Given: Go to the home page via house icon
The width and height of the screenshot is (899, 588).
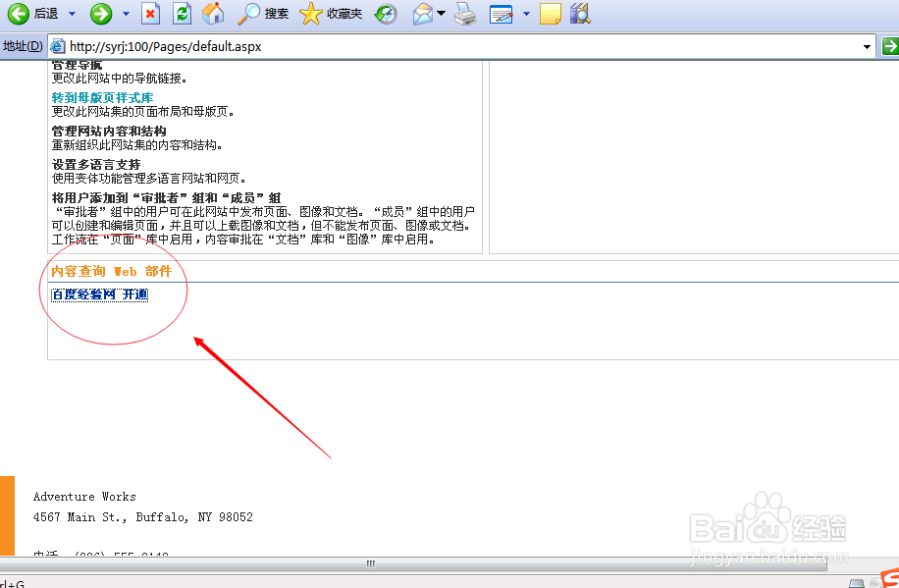Looking at the screenshot, I should tap(213, 14).
